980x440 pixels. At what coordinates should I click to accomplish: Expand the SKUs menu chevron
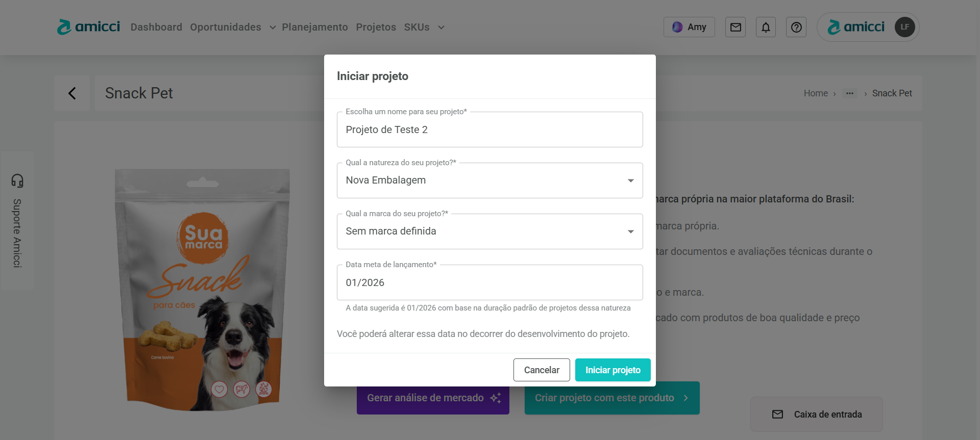click(441, 28)
